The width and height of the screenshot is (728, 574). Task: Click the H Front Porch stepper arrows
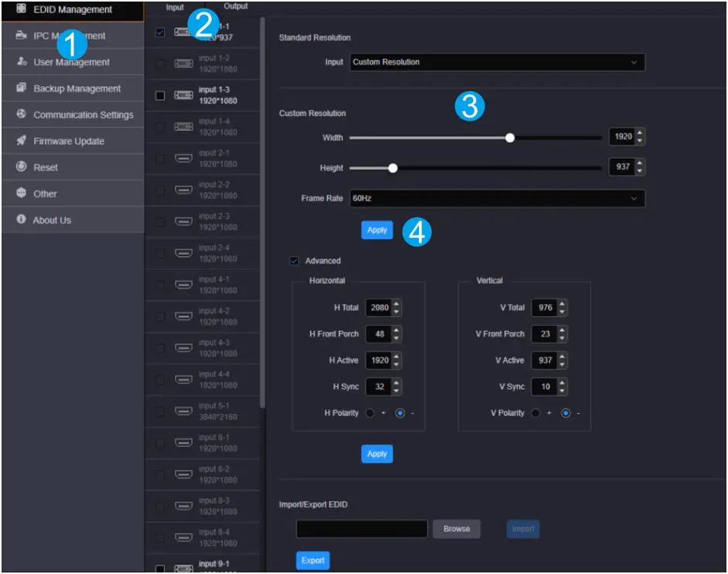coord(396,334)
